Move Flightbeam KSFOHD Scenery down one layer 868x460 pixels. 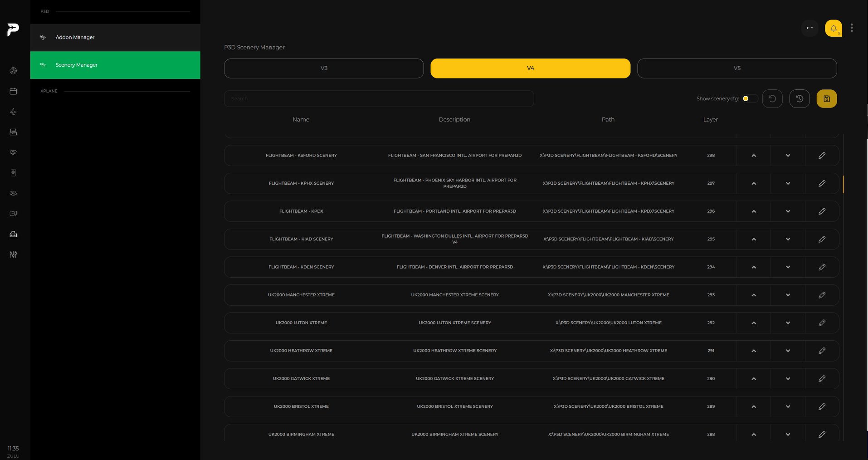788,156
